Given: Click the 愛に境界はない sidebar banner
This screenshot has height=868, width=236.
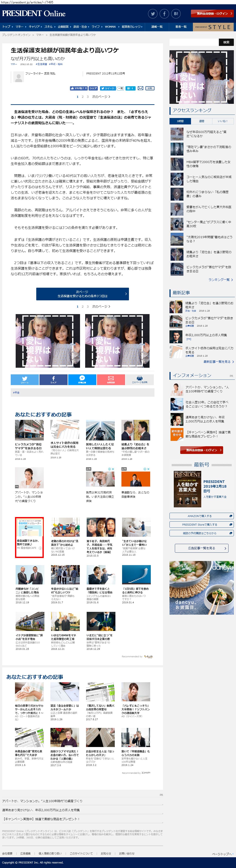Looking at the screenshot, I should pos(202,77).
